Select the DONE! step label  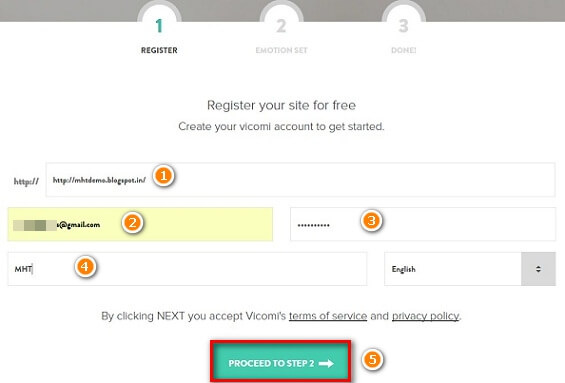click(404, 50)
